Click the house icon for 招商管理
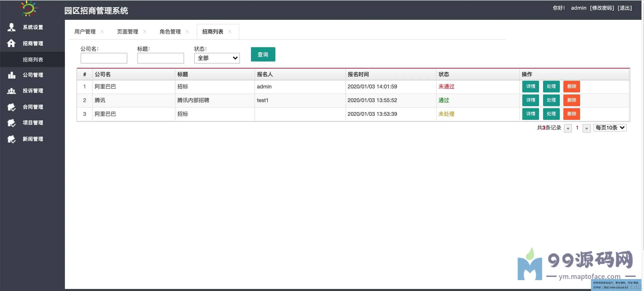The height and width of the screenshot is (291, 644). click(x=11, y=43)
